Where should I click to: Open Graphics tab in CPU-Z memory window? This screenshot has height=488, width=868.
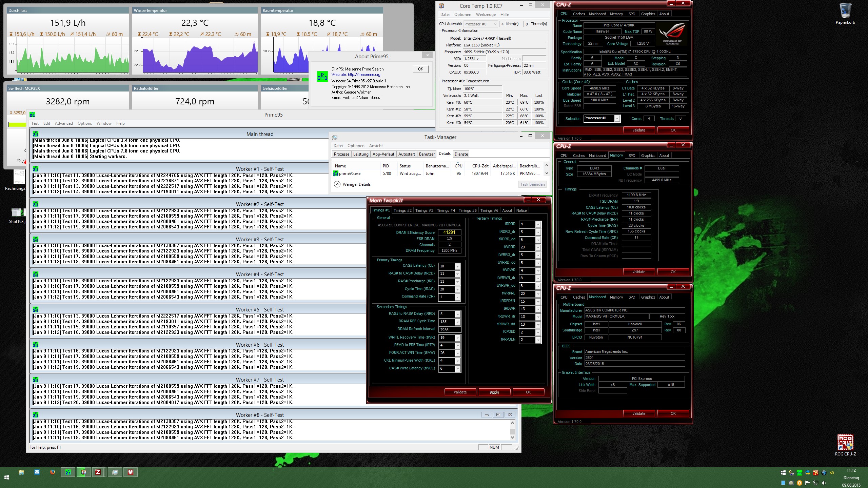coord(648,156)
